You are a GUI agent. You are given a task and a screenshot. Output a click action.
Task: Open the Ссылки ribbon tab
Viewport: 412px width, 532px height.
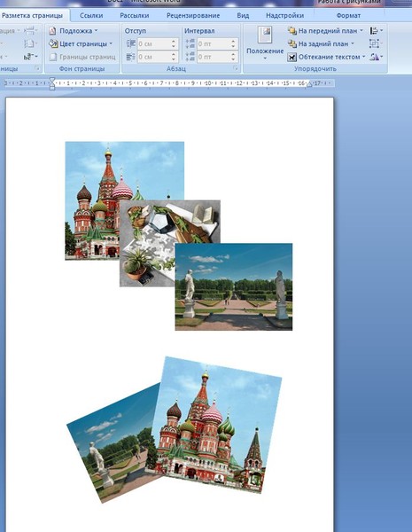coord(91,16)
